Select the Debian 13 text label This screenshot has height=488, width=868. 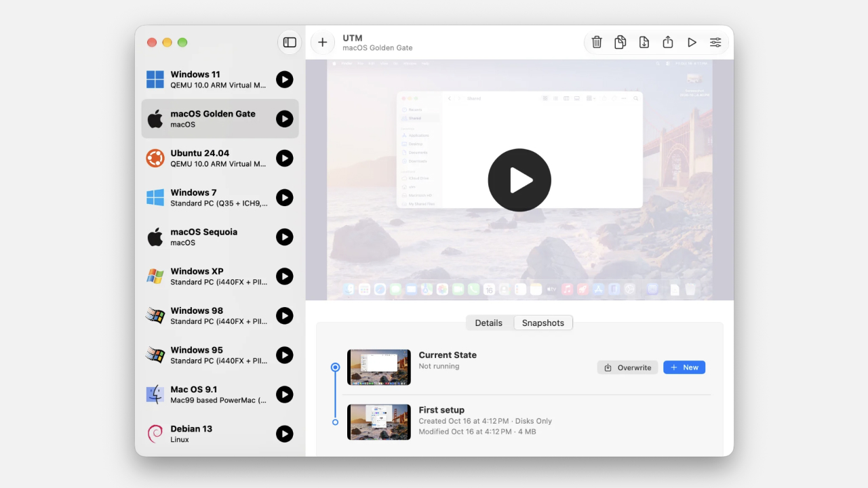pyautogui.click(x=191, y=428)
